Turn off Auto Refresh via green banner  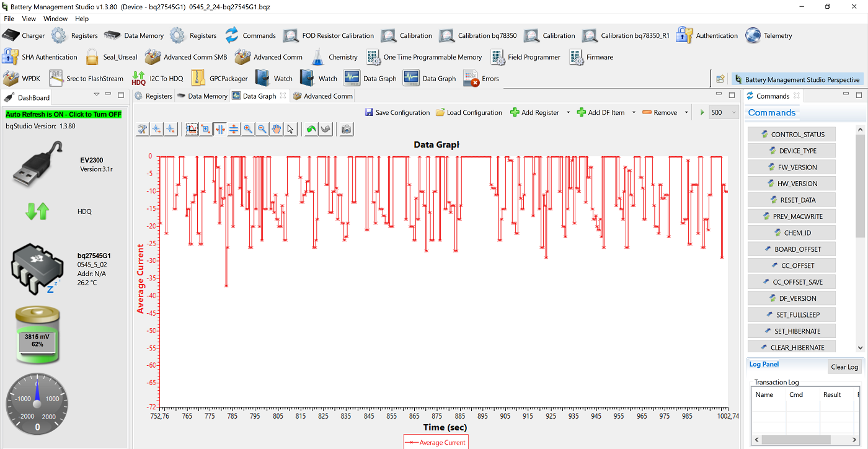click(x=64, y=114)
